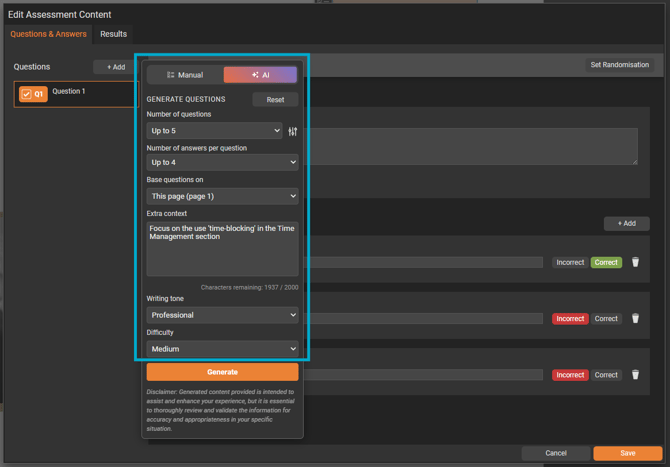Click the orange Generate button

[222, 372]
